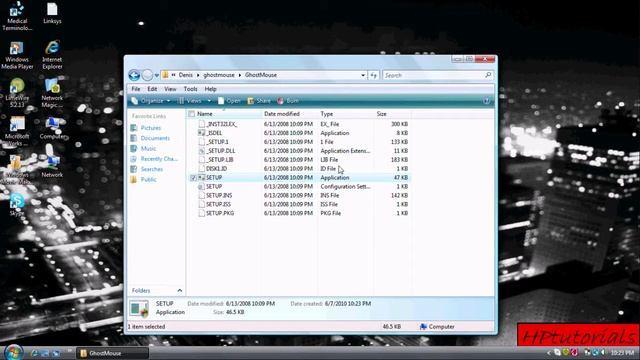
Task: Focus the Search input field
Action: 433,75
